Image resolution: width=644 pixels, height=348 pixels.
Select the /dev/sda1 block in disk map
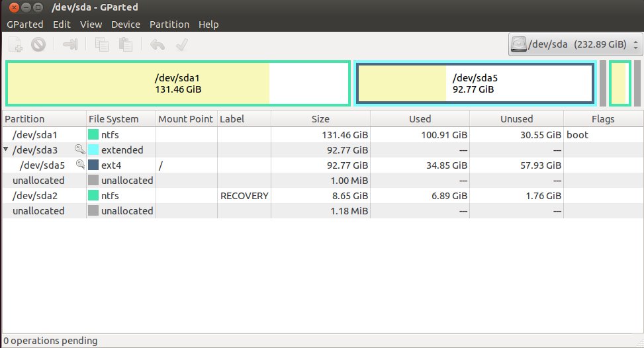coord(178,84)
